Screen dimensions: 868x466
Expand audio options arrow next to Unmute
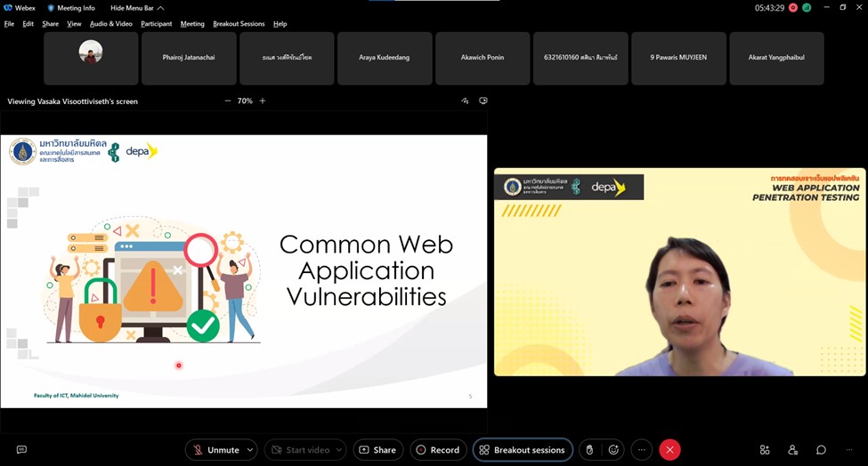click(x=249, y=450)
